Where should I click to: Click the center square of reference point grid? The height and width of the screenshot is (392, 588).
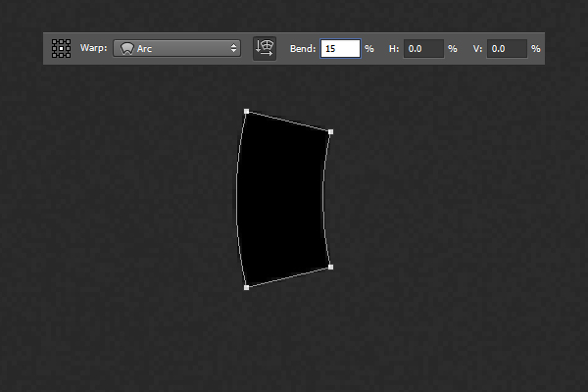pyautogui.click(x=61, y=48)
